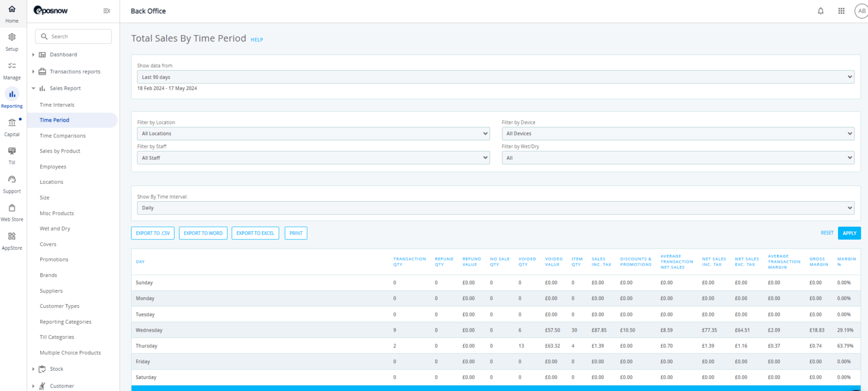
Task: Select Time Comparisons in the sidebar
Action: pyautogui.click(x=62, y=136)
